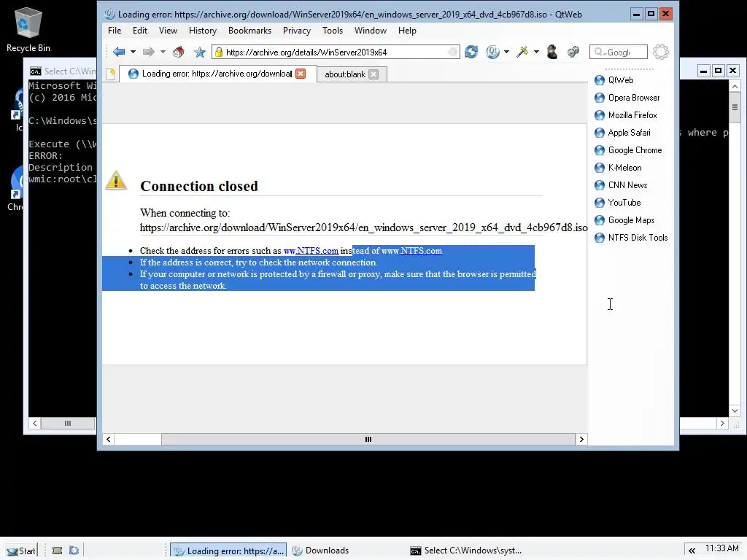
Task: Open the Google Maps bookmark
Action: 624,220
